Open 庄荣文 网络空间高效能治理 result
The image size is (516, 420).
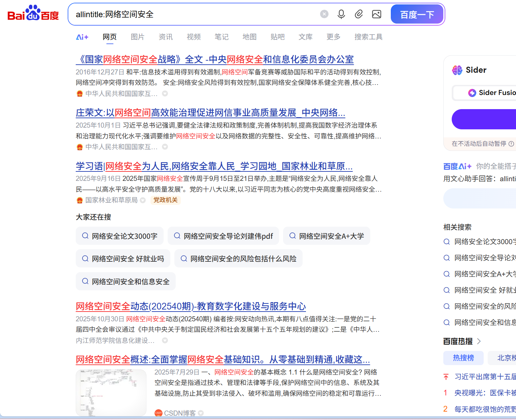click(210, 113)
